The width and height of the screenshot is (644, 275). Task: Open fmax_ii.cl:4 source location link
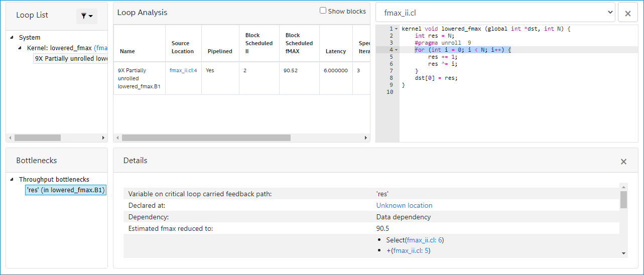(x=183, y=71)
